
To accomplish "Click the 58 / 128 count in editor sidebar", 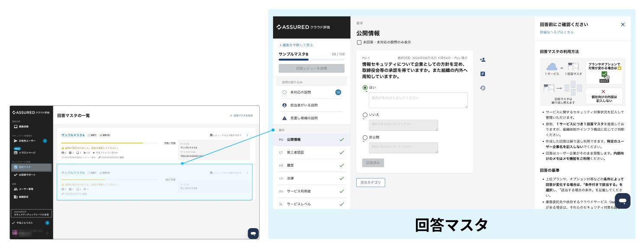I will tap(338, 54).
